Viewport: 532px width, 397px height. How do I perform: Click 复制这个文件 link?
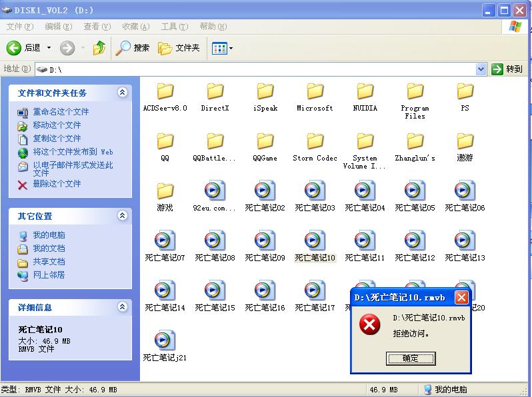click(x=57, y=139)
